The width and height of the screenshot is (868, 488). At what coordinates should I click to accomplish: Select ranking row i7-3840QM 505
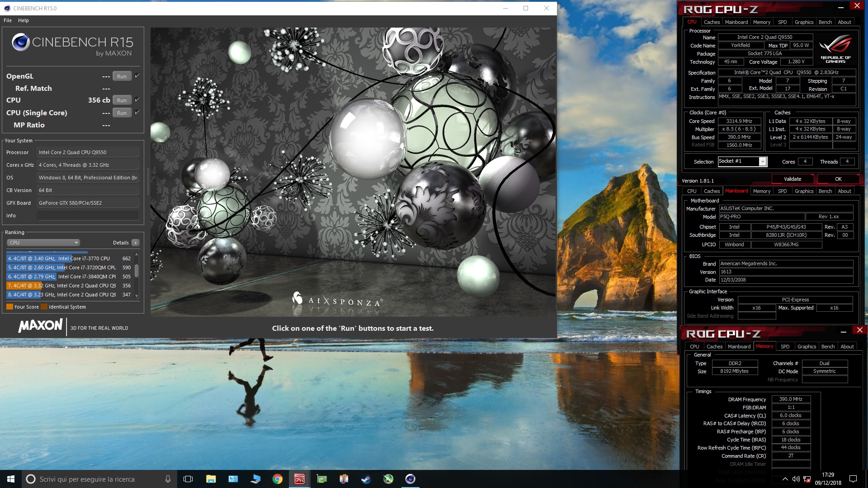click(x=69, y=277)
